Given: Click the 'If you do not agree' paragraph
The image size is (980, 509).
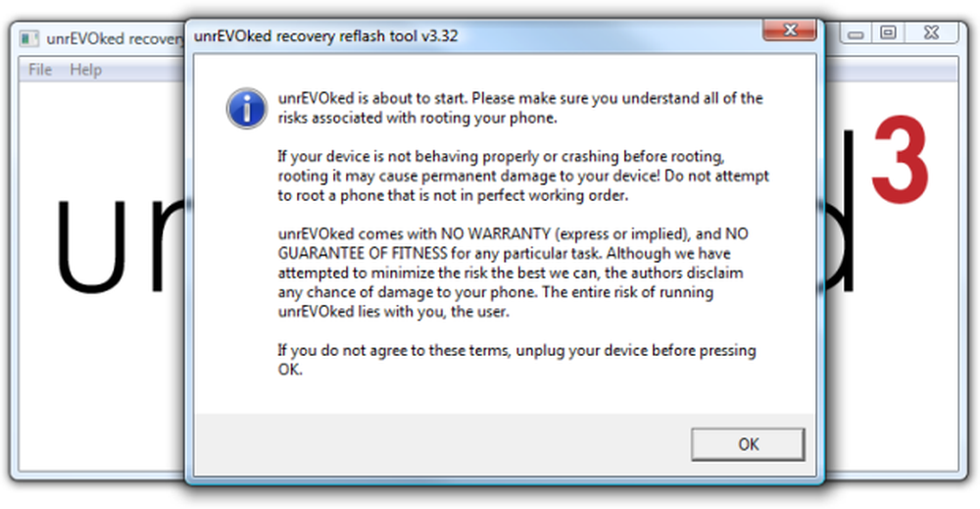Looking at the screenshot, I should (516, 360).
